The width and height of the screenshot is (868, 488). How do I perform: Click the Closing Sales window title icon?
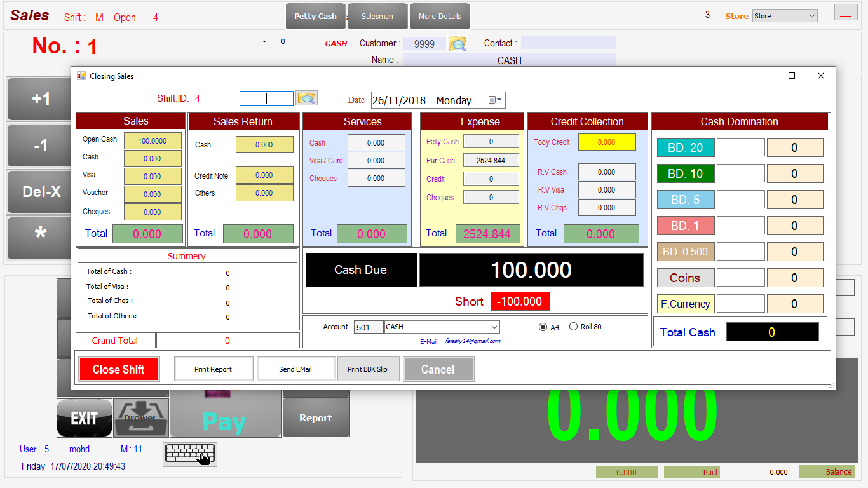point(81,76)
